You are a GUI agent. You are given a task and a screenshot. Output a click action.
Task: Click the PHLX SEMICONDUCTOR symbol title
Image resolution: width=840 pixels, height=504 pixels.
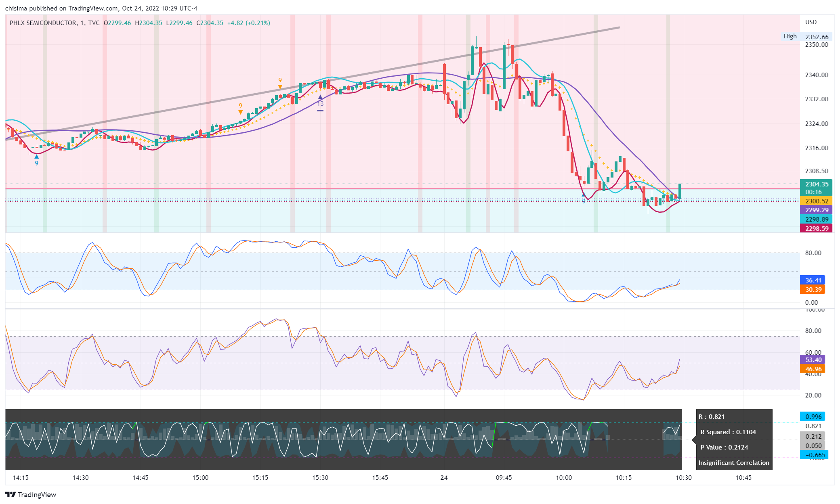43,23
